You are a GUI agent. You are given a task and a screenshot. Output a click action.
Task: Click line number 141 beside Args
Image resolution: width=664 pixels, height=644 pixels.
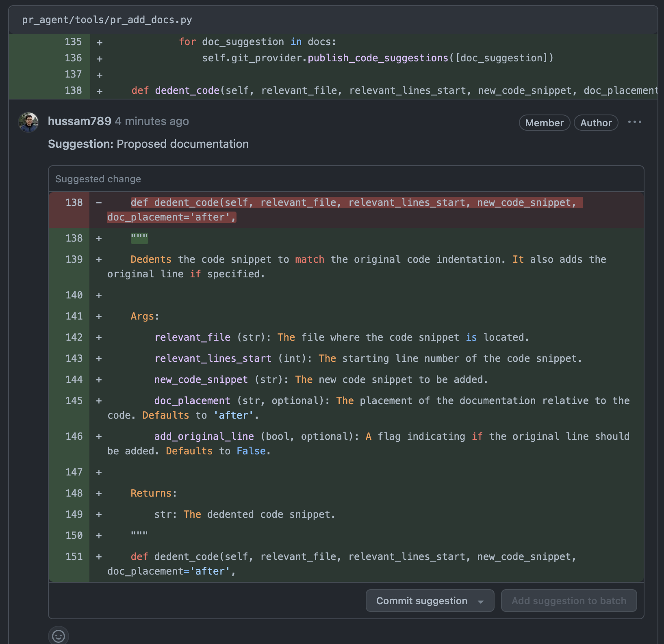point(74,316)
